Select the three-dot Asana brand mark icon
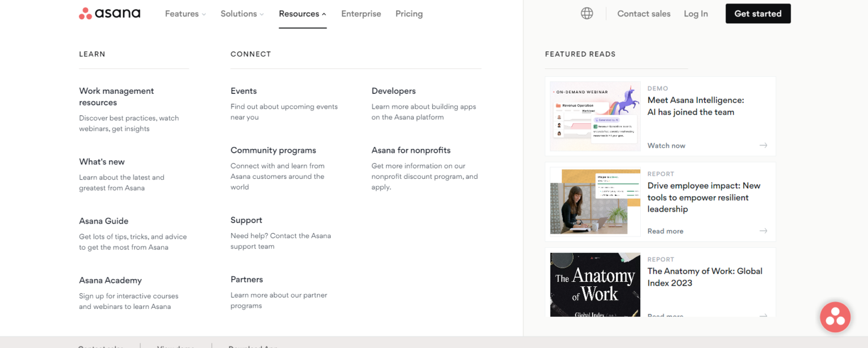 pyautogui.click(x=86, y=12)
